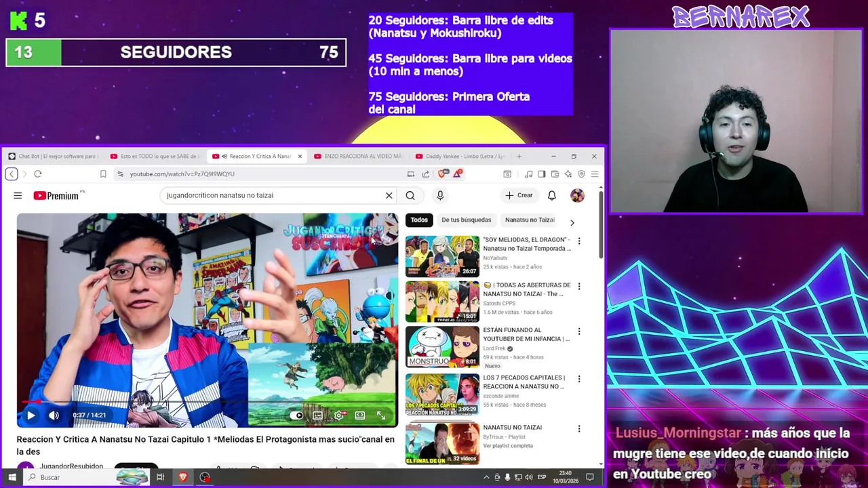The height and width of the screenshot is (488, 868).
Task: Open options for SOY MELIODAS, EL DRAGON video
Action: coord(579,241)
